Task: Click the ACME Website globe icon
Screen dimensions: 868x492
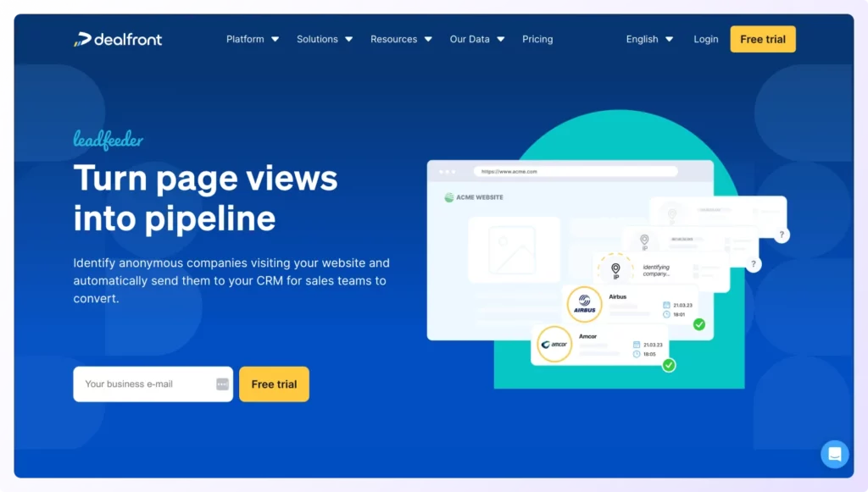Action: pyautogui.click(x=448, y=196)
